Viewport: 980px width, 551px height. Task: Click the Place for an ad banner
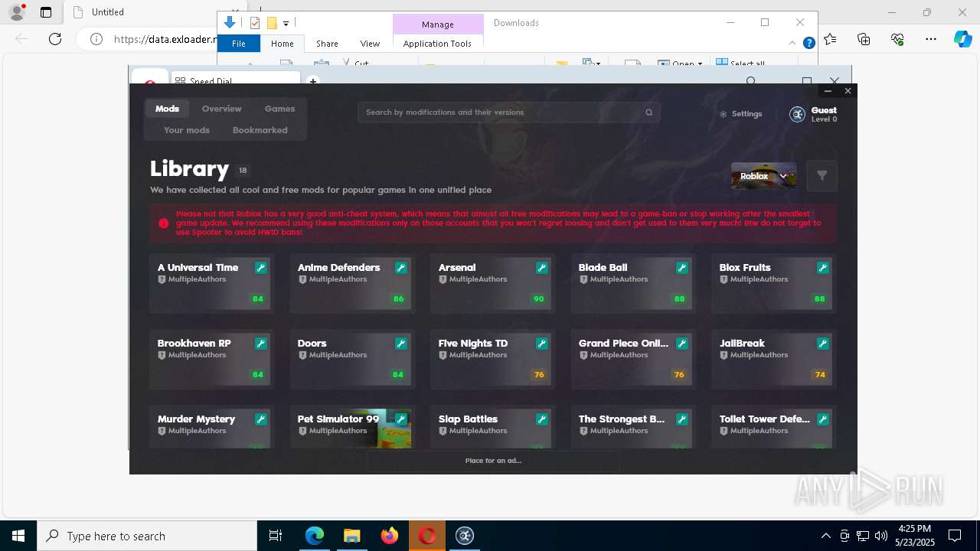493,461
